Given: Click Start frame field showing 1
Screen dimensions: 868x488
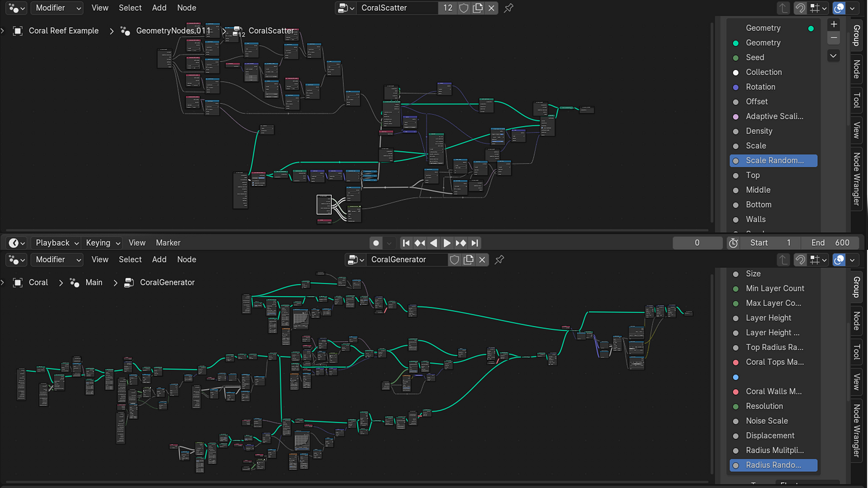Looking at the screenshot, I should pyautogui.click(x=771, y=243).
